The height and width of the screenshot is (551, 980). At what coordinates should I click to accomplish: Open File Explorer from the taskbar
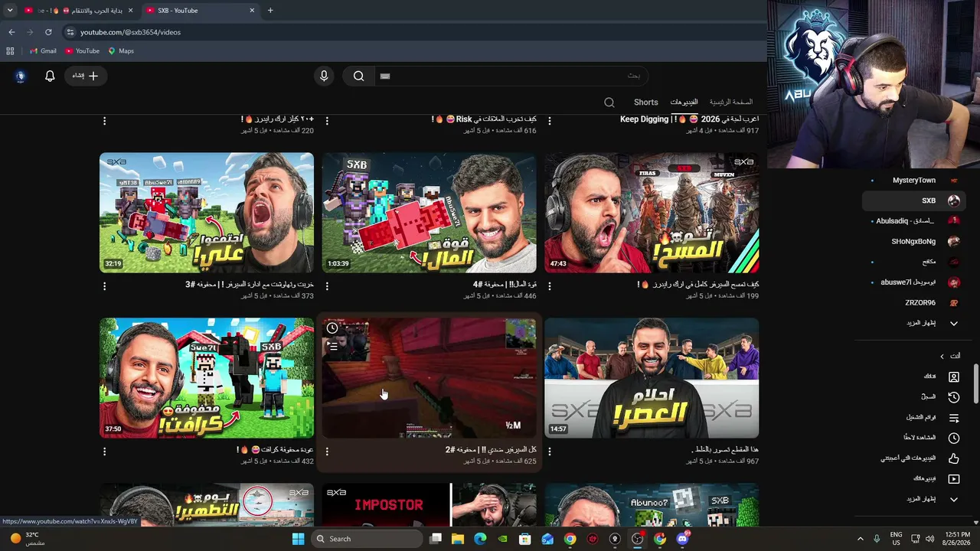(458, 539)
